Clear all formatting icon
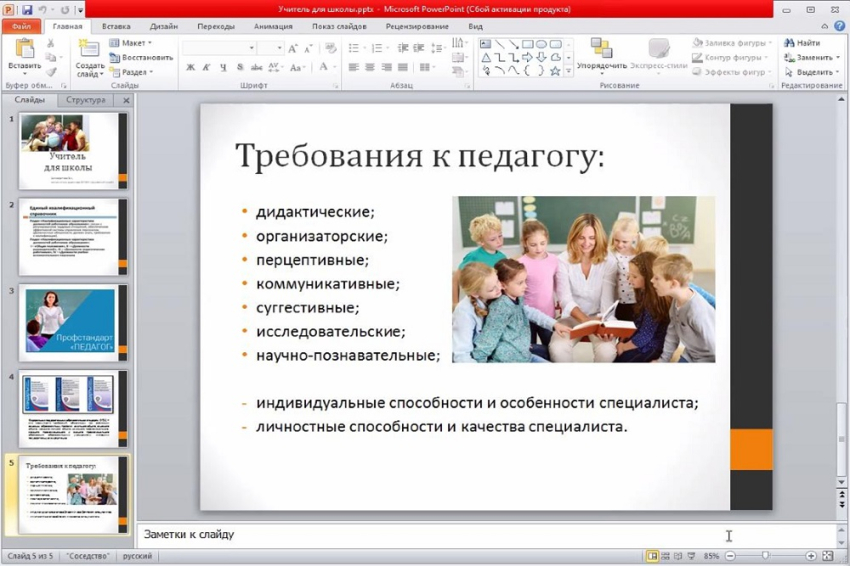 pos(330,49)
